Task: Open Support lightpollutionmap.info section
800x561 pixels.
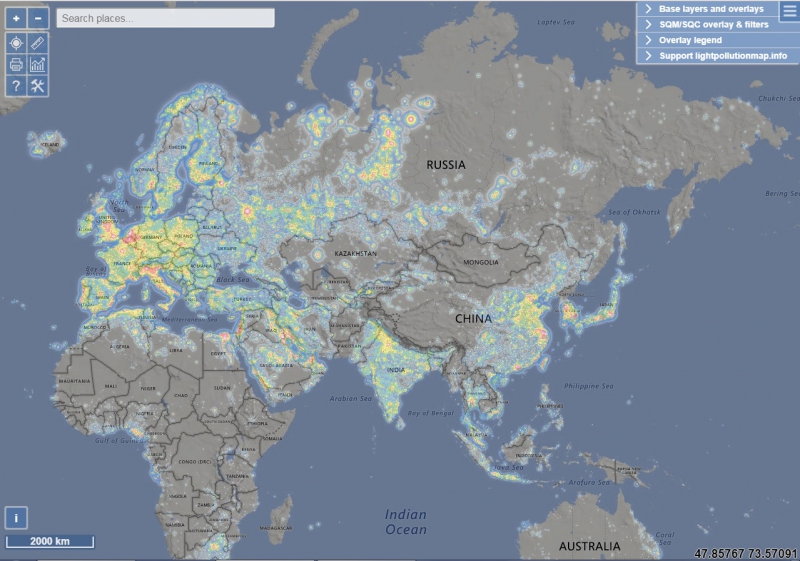Action: pos(715,56)
